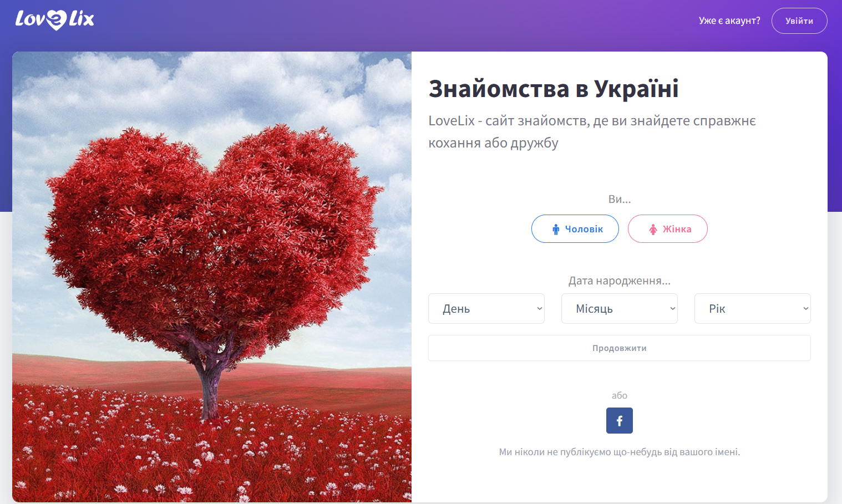Click the Facebook login icon
The image size is (842, 504).
[620, 421]
